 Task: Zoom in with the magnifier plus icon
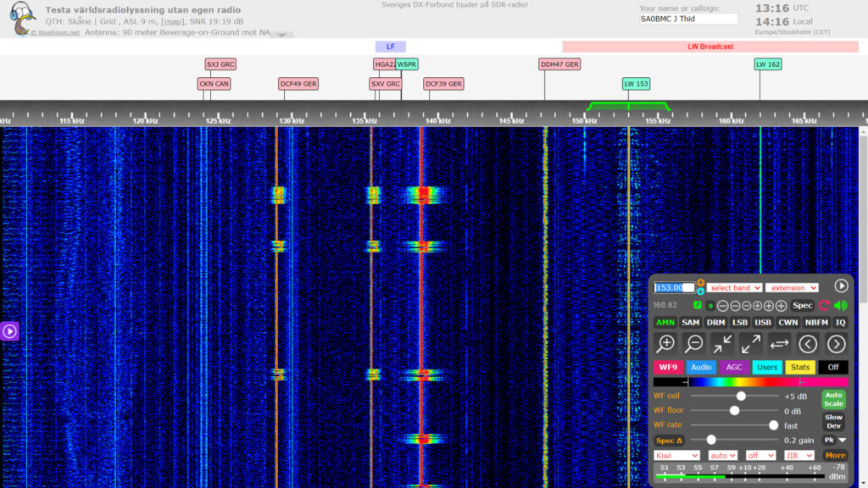(x=665, y=344)
